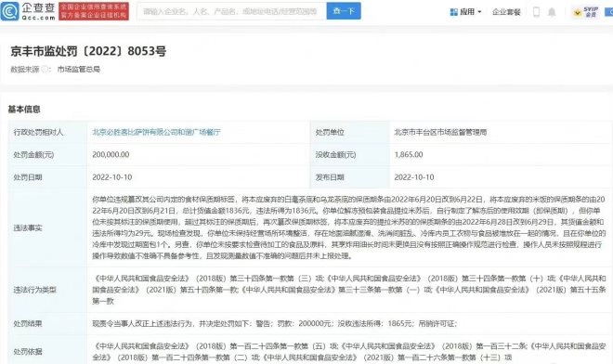Viewport: 613px width, 364px height.
Task: Click the blue 查一下 search button
Action: click(x=344, y=11)
